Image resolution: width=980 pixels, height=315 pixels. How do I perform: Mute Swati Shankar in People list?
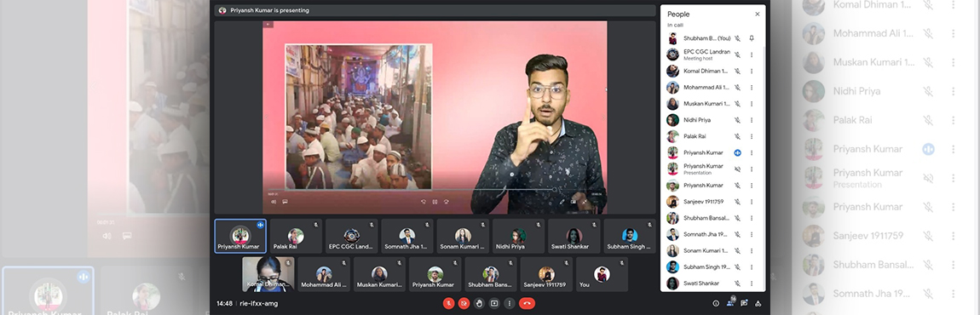[x=737, y=283]
